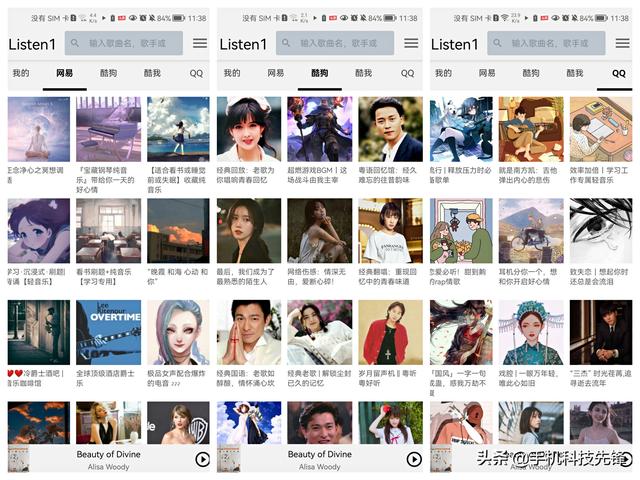Select 酷我 tab on middle screen
This screenshot has width=640, height=480.
[363, 73]
